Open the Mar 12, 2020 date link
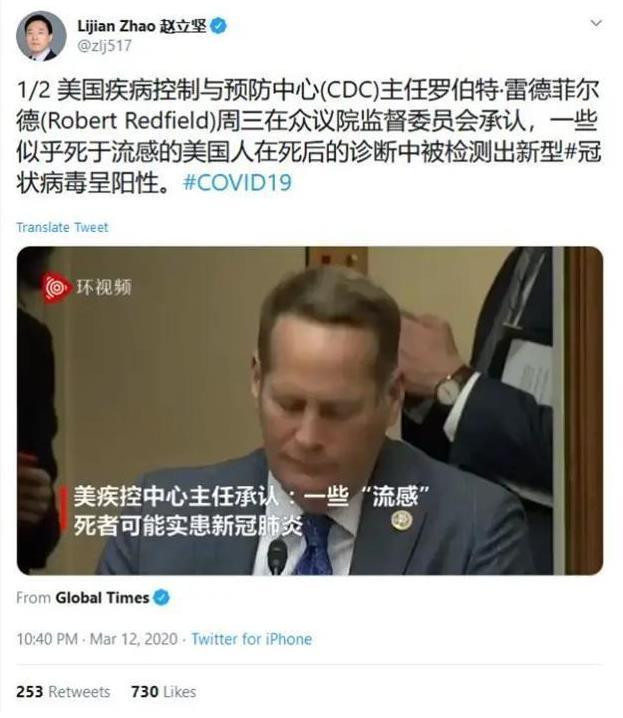The height and width of the screenshot is (718, 623). pyautogui.click(x=134, y=639)
